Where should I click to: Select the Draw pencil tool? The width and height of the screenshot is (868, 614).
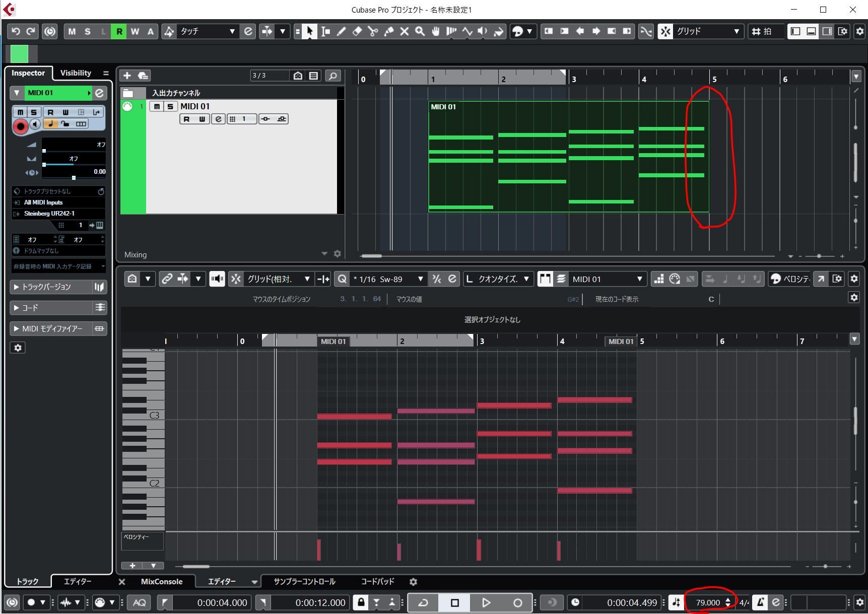341,31
